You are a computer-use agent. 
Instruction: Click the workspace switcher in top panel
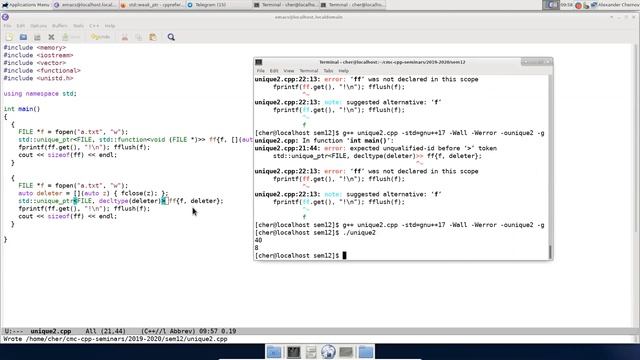[551, 5]
